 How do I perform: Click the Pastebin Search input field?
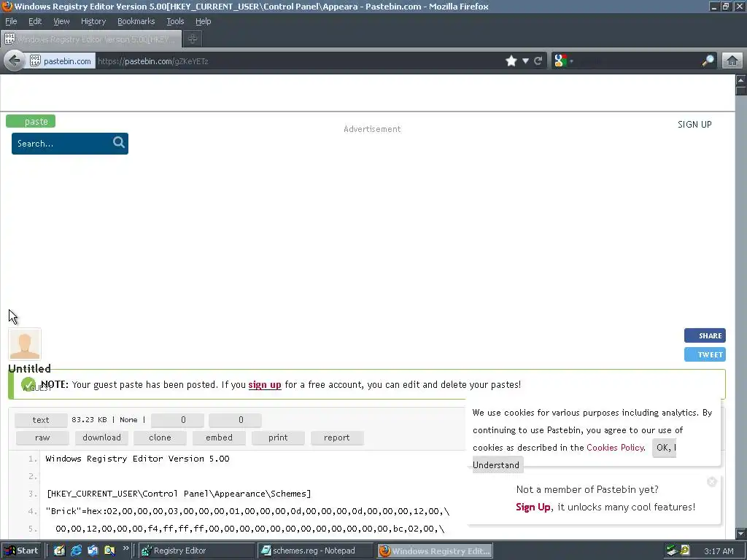pos(62,144)
